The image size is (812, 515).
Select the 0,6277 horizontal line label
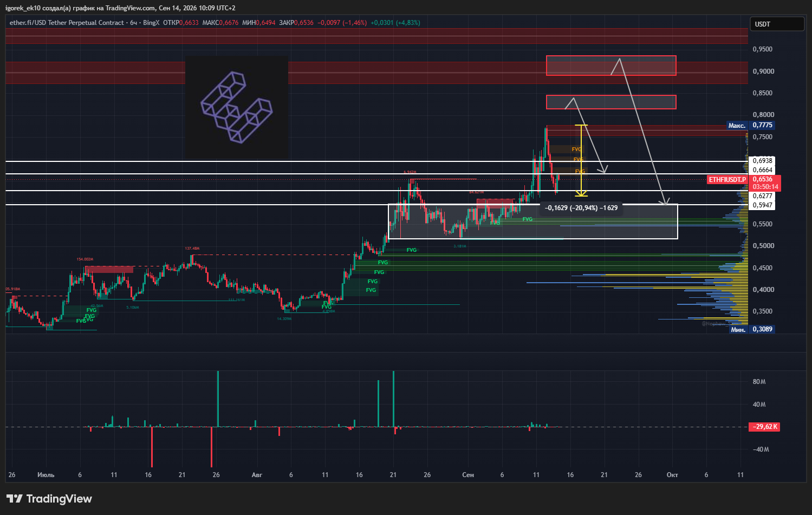click(762, 196)
